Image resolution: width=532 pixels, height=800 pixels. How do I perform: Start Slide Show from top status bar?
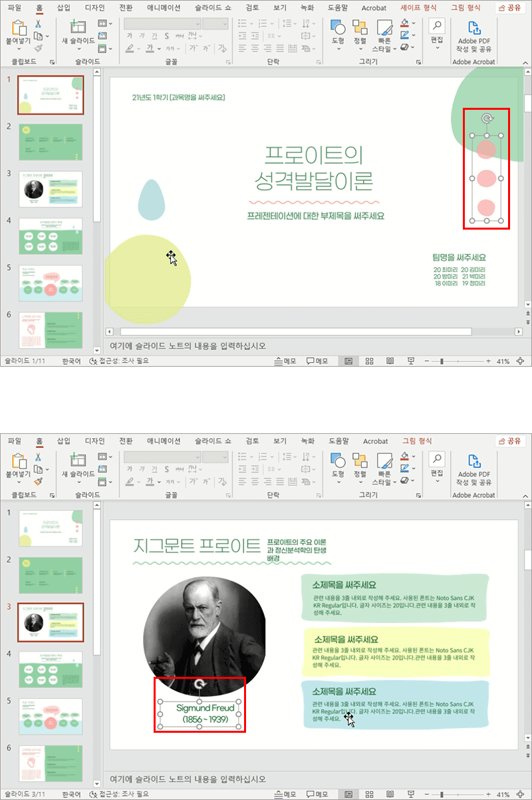[x=411, y=361]
